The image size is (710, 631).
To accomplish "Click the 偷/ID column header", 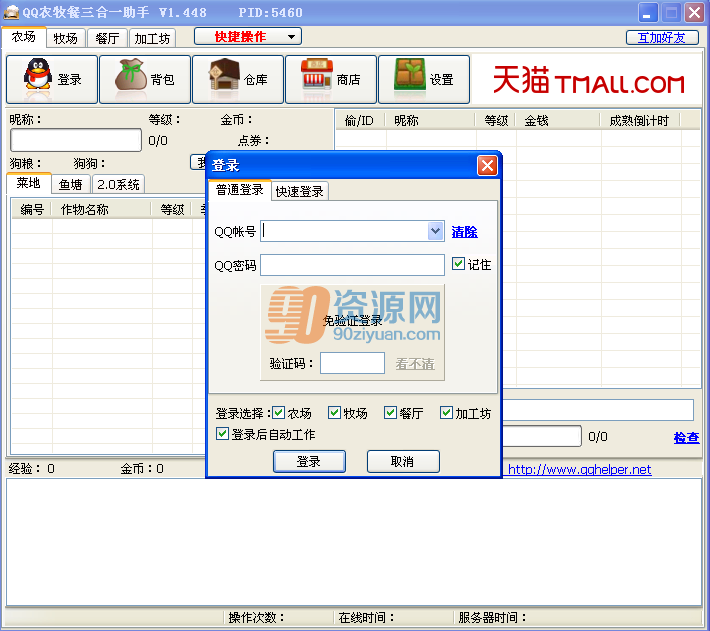I will click(360, 120).
